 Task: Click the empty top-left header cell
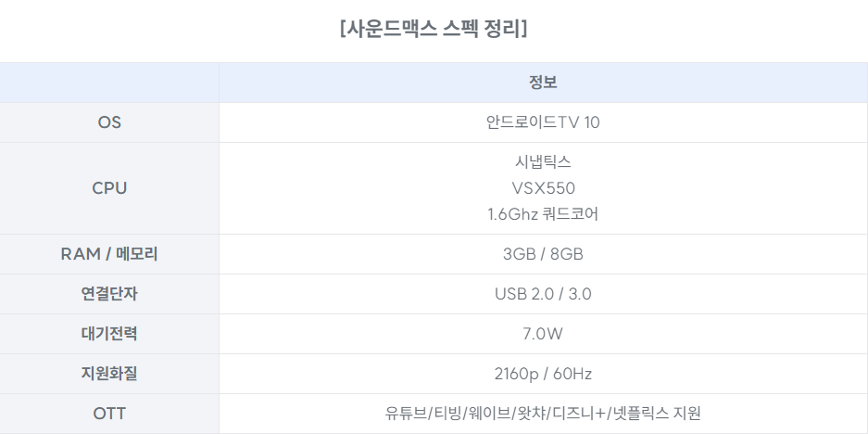click(109, 83)
